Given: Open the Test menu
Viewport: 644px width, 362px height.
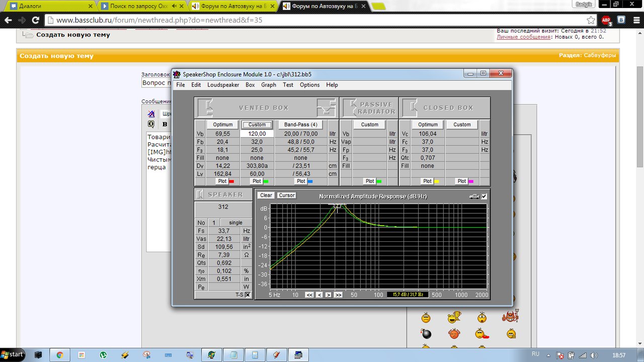Looking at the screenshot, I should click(288, 85).
